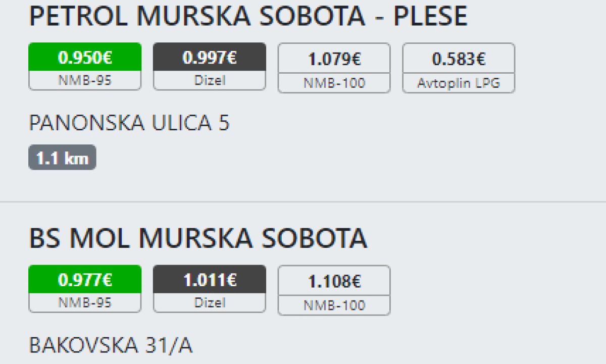Viewport: 606px width, 364px height.
Task: Choose the 1.079€ NMB-100 price
Action: coord(334,59)
